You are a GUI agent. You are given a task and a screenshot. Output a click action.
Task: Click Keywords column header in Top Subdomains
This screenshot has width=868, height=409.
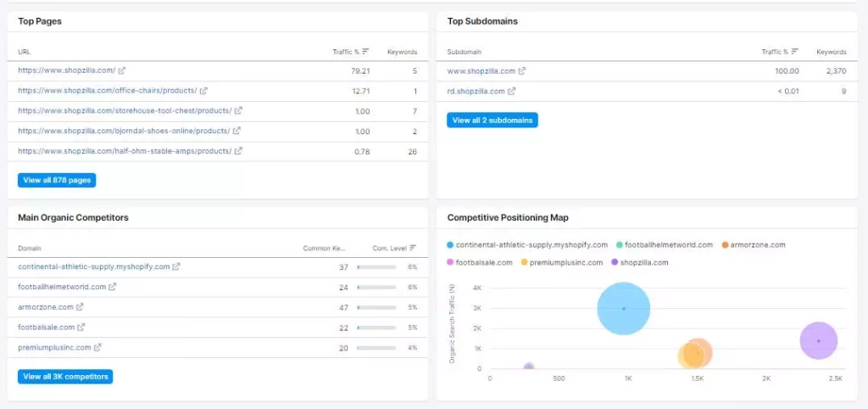[832, 52]
